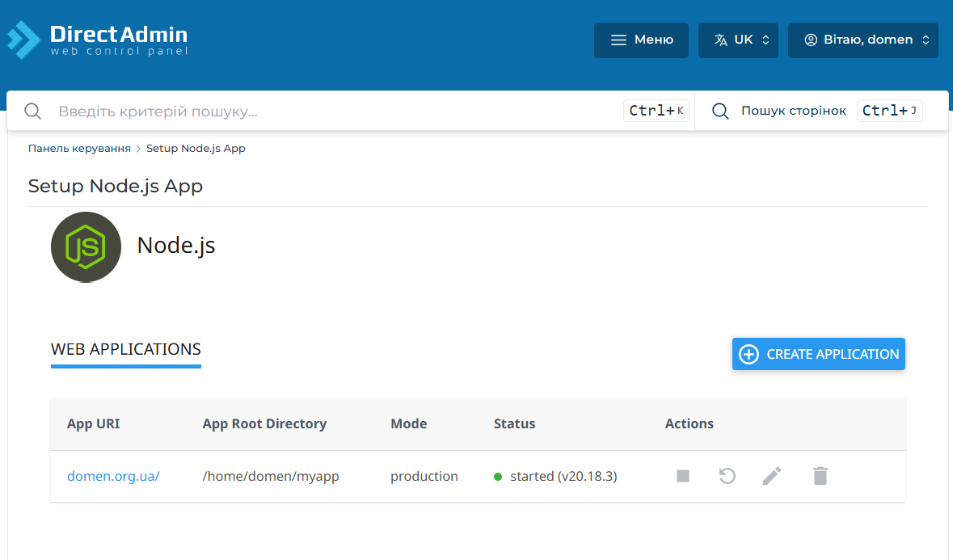
Task: Restart the domen.org.ua application
Action: (x=727, y=476)
